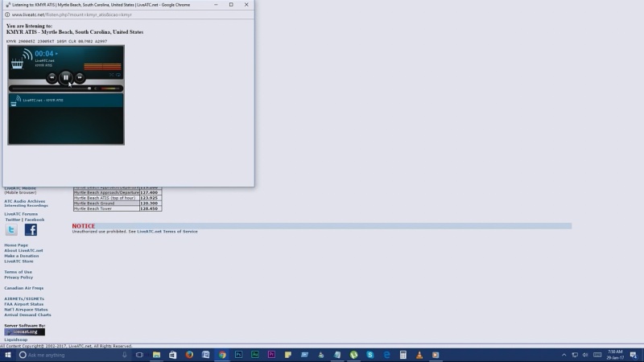Click the popup window address bar URL
644x362 pixels.
point(72,14)
